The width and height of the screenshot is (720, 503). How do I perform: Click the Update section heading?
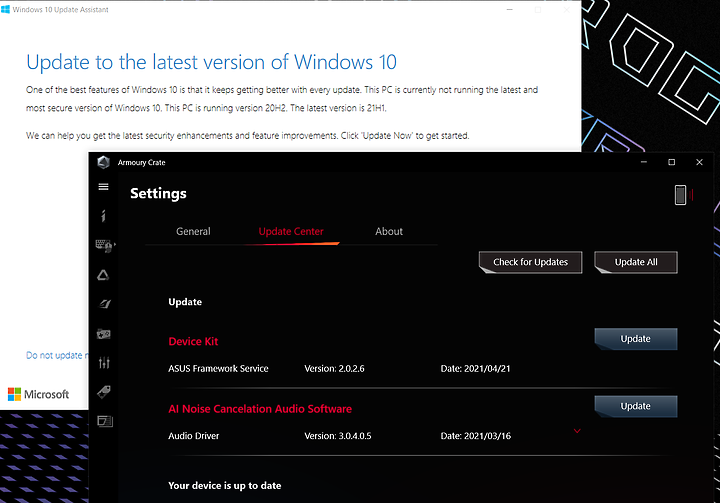185,302
